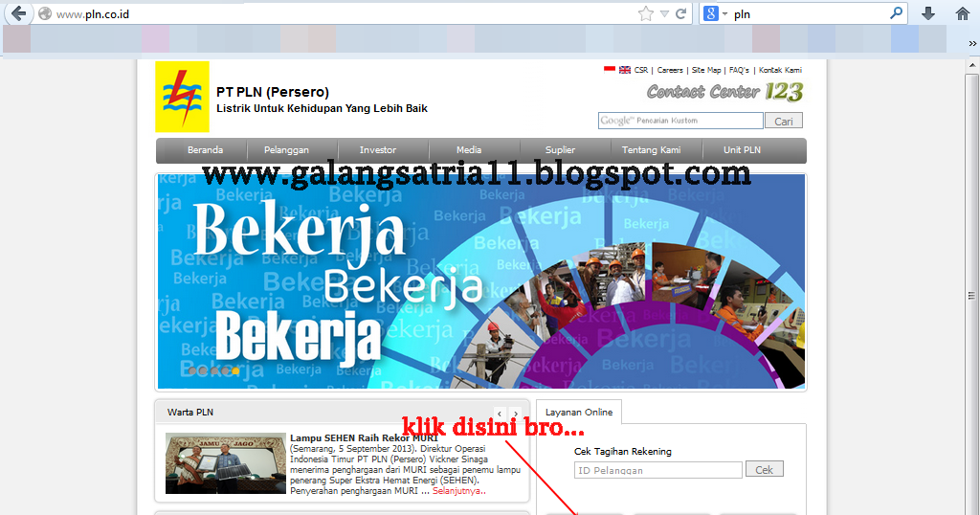980x515 pixels.
Task: Open Google search engine selector
Action: click(715, 13)
